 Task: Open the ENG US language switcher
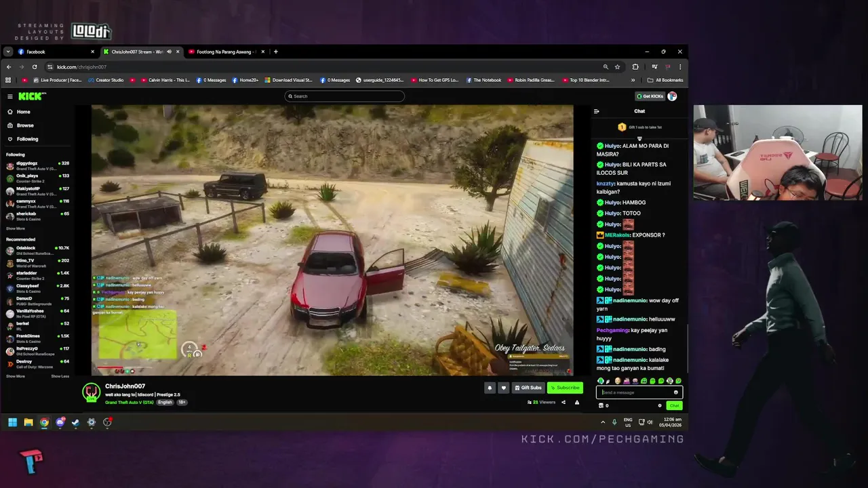coord(628,422)
